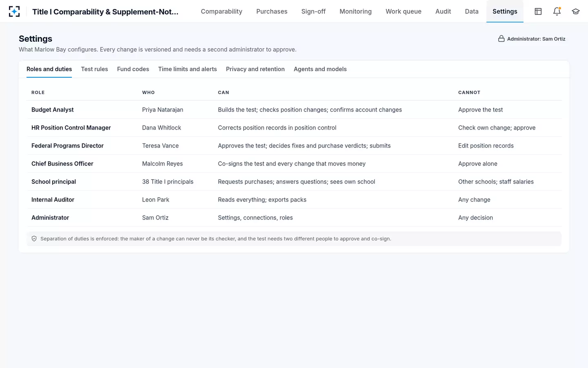This screenshot has width=588, height=368.
Task: Show Time limits and alerts
Action: (187, 69)
